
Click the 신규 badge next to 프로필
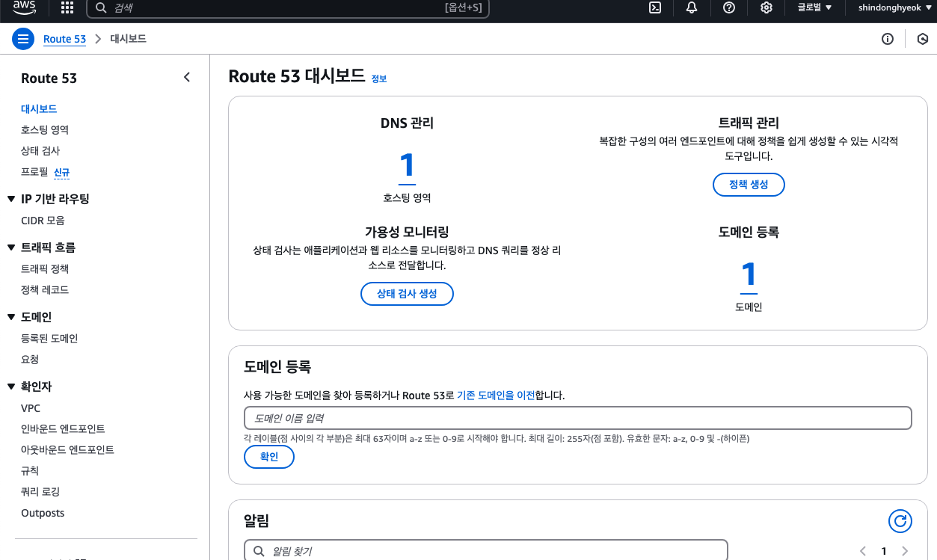point(61,173)
